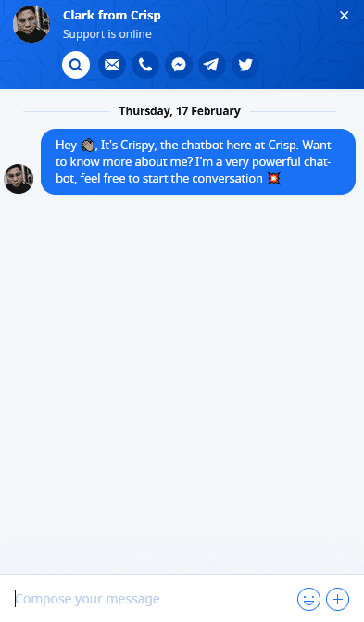Click the Clark from Crisp name

[112, 16]
